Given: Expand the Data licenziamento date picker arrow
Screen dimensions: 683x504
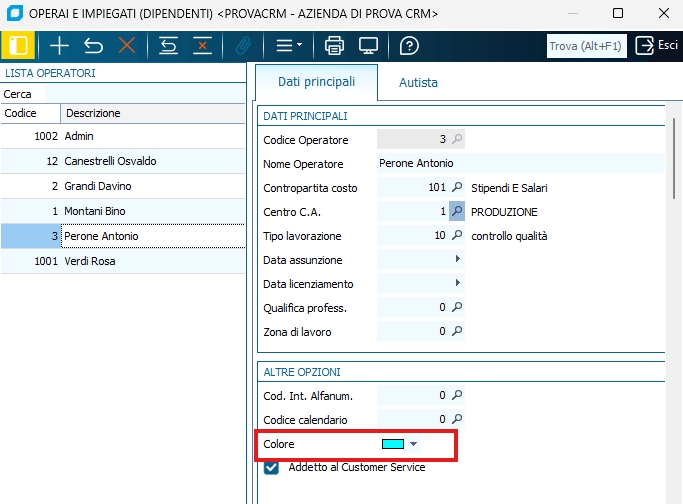Looking at the screenshot, I should point(457,283).
